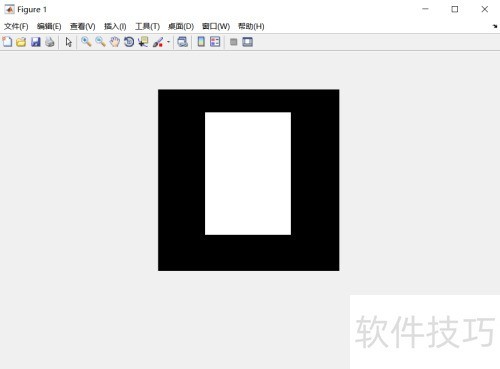Click the Link Plot icon
Image resolution: width=500 pixels, height=369 pixels.
point(182,42)
